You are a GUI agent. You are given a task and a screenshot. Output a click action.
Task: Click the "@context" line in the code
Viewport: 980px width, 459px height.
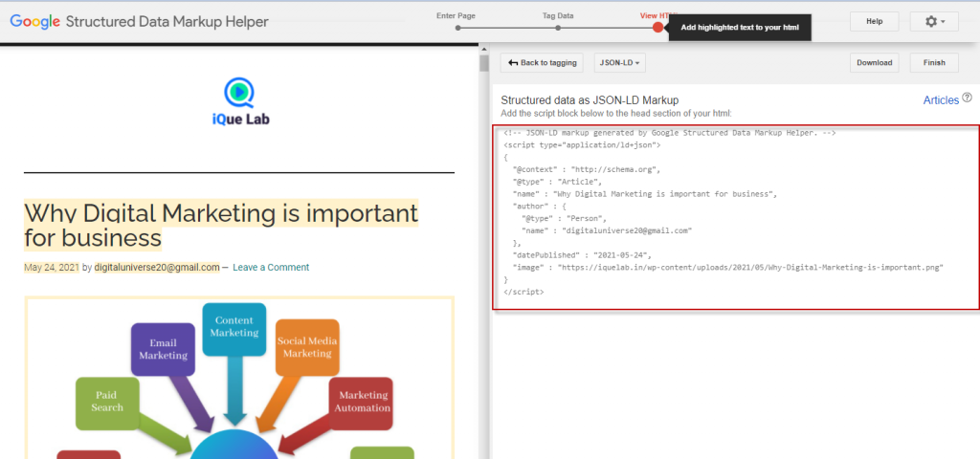point(587,169)
